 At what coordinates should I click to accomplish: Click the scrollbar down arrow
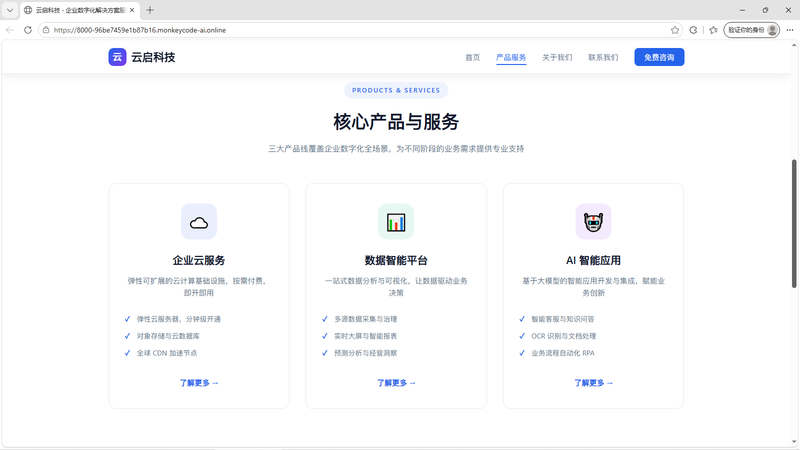pyautogui.click(x=794, y=442)
